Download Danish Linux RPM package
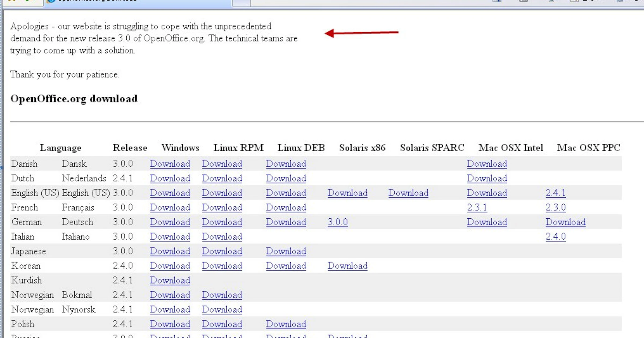 point(222,164)
